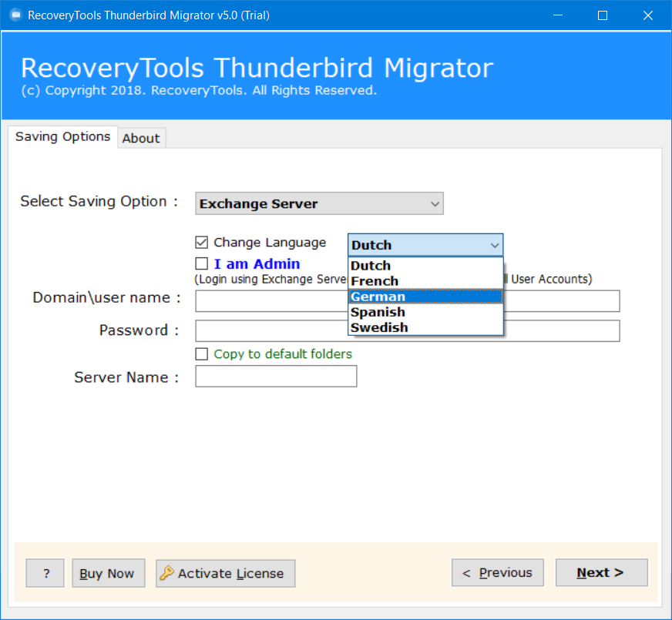Choose French from the language list

point(425,281)
